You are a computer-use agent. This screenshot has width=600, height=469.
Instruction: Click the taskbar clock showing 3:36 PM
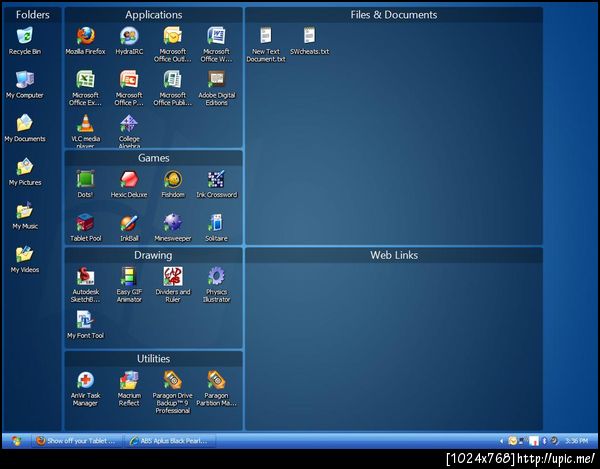[577, 441]
